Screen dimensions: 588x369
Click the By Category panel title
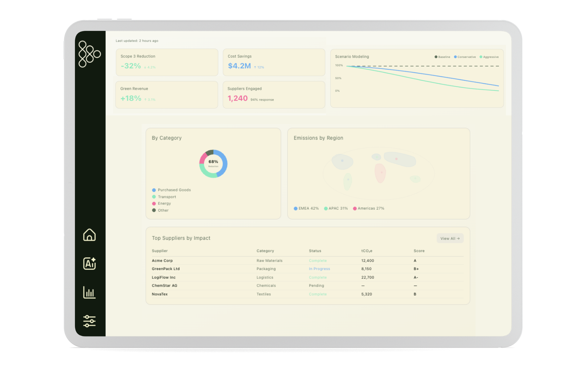click(x=167, y=138)
